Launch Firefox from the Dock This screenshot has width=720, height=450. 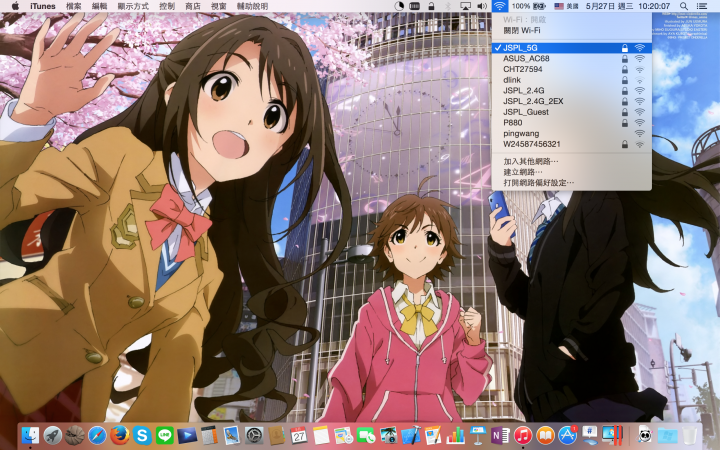[120, 435]
